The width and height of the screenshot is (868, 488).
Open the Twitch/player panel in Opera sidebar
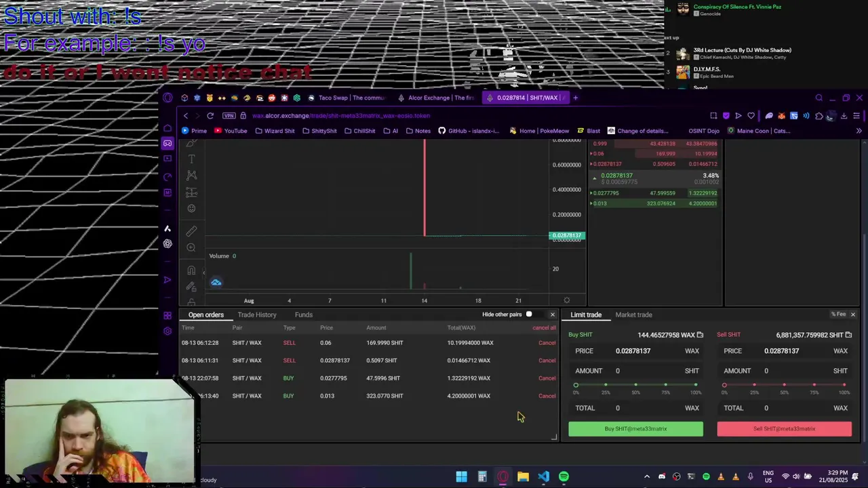(167, 159)
